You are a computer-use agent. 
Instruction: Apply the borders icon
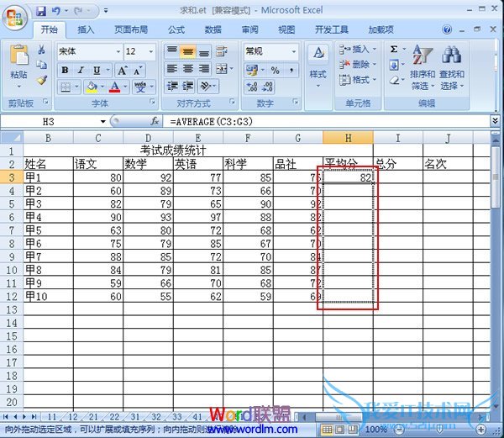point(66,87)
